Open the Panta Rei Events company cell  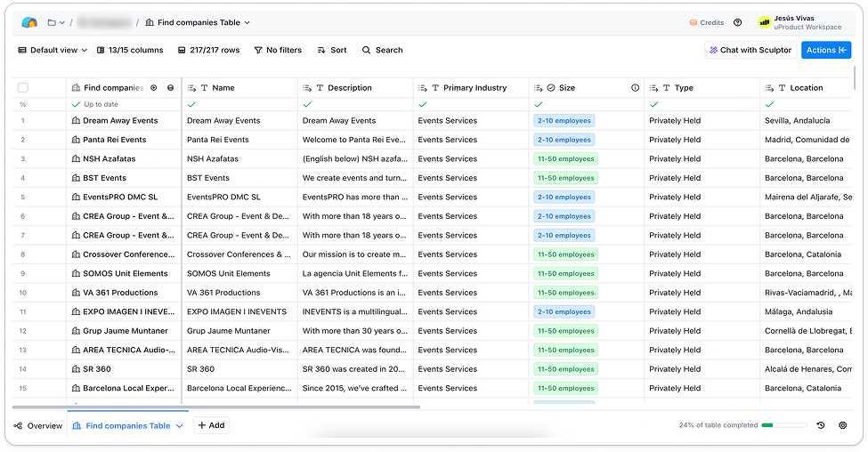coord(124,140)
